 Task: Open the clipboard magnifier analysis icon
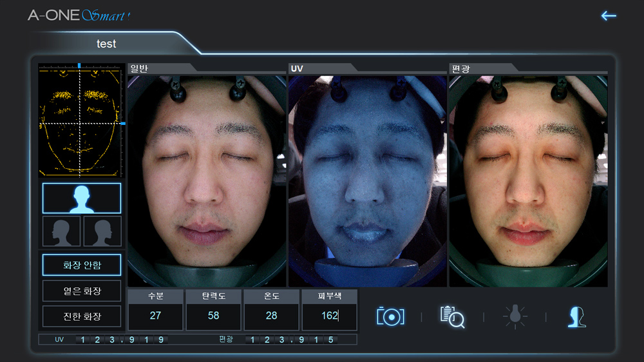tap(452, 316)
